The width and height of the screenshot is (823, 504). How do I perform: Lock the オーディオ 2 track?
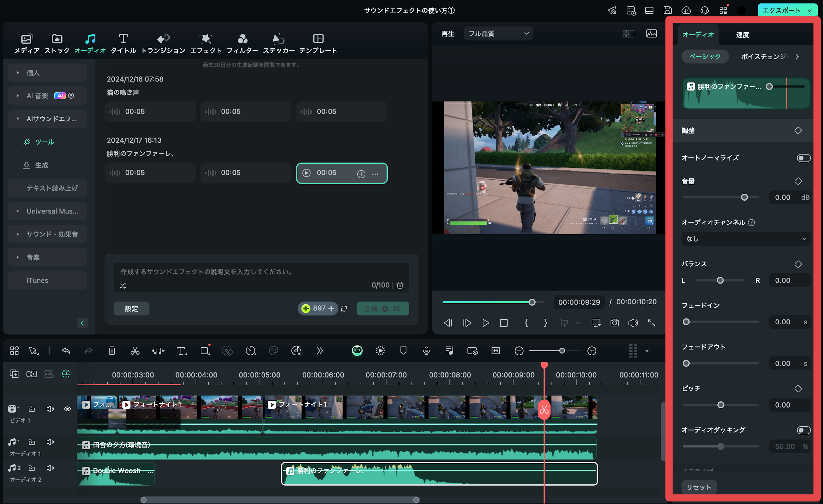(x=31, y=467)
